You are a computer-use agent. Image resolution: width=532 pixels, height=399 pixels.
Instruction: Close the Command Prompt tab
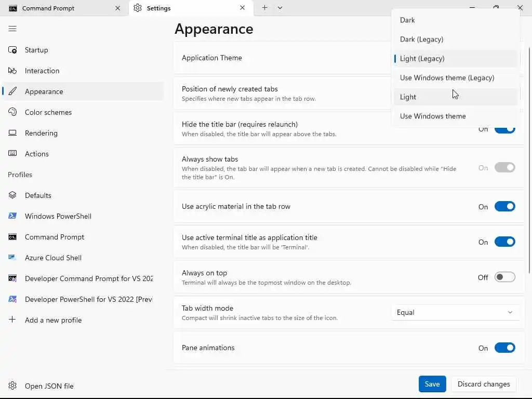pyautogui.click(x=117, y=8)
